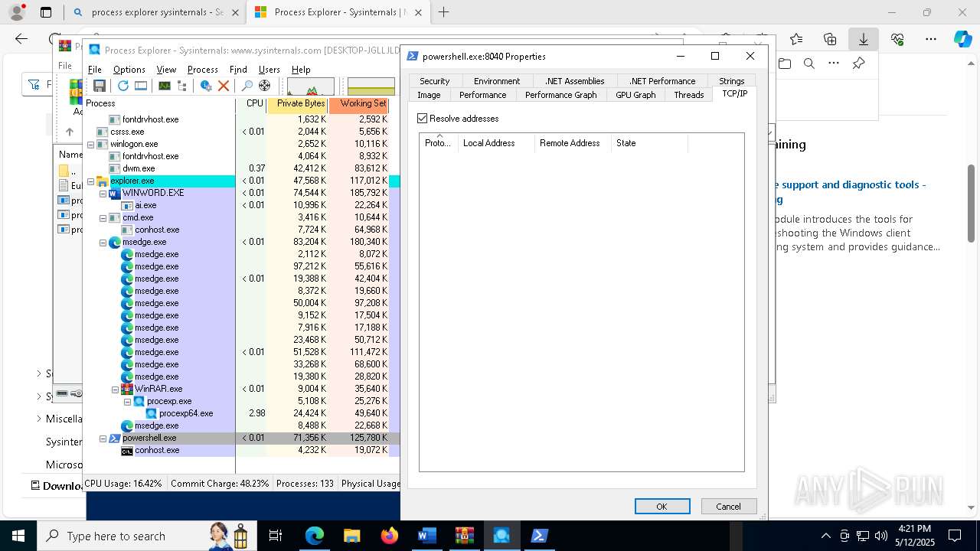This screenshot has width=980, height=551.
Task: Sort by the Working Set column header
Action: point(358,103)
